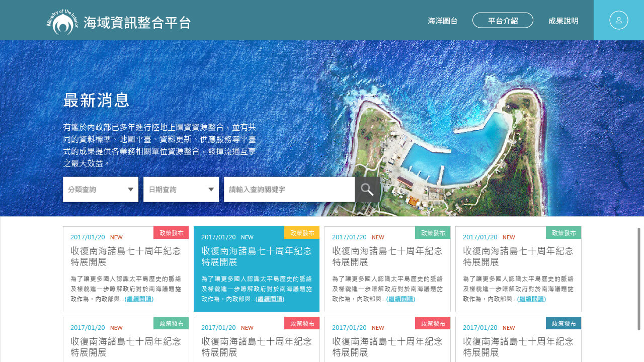Click the magnifying glass search icon
644x362 pixels.
pyautogui.click(x=367, y=190)
